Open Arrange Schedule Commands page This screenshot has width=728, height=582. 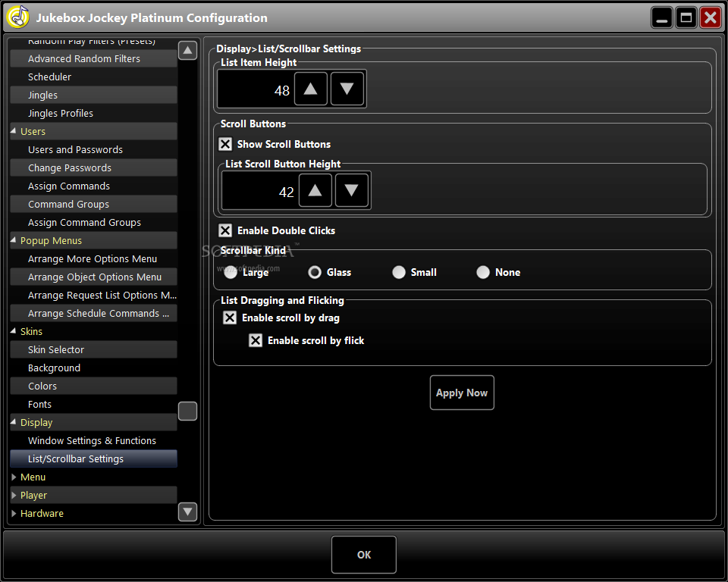(x=93, y=313)
